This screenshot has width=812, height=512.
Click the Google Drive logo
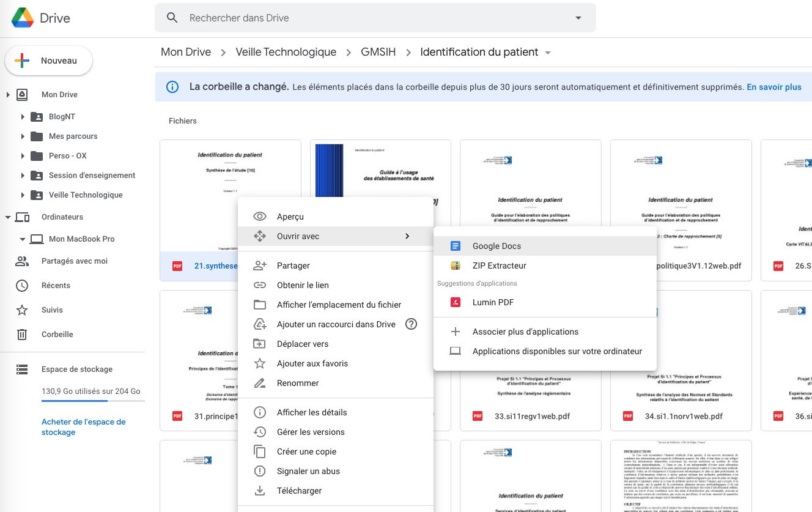24,17
